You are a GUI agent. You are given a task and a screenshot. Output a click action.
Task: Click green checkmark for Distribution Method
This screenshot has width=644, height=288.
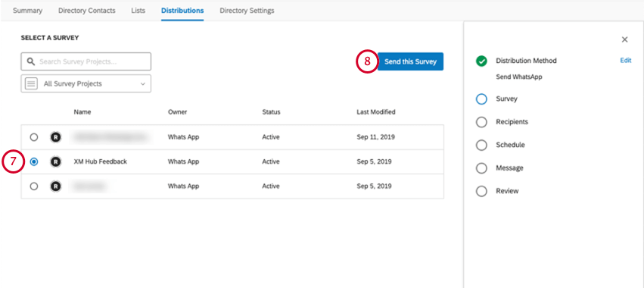[x=481, y=61]
